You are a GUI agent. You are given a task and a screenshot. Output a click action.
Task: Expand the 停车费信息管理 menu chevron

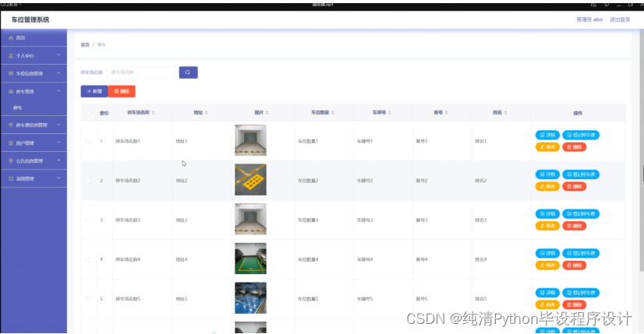[x=58, y=125]
